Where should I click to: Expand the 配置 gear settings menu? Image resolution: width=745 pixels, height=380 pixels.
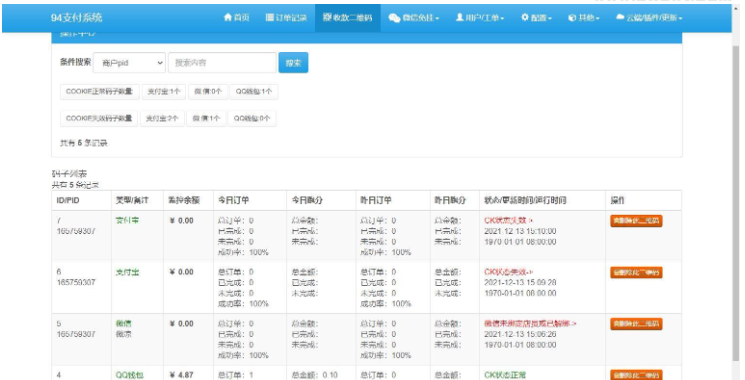coord(536,18)
